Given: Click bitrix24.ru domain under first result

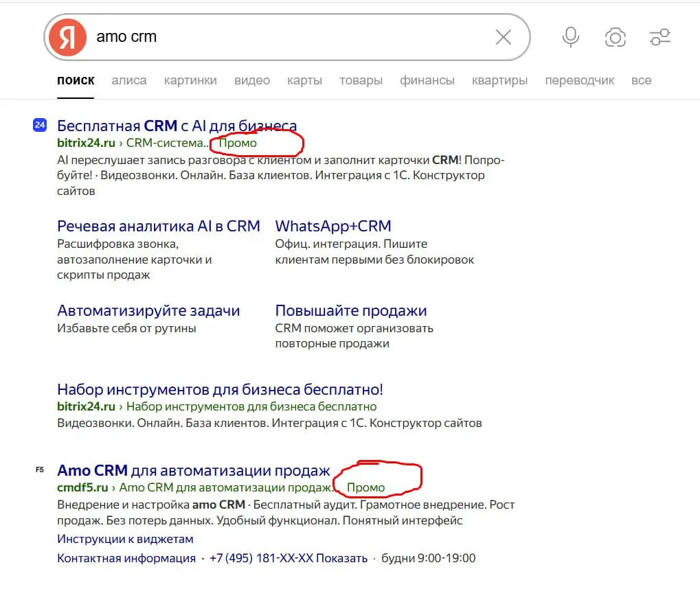Looking at the screenshot, I should pyautogui.click(x=86, y=143).
